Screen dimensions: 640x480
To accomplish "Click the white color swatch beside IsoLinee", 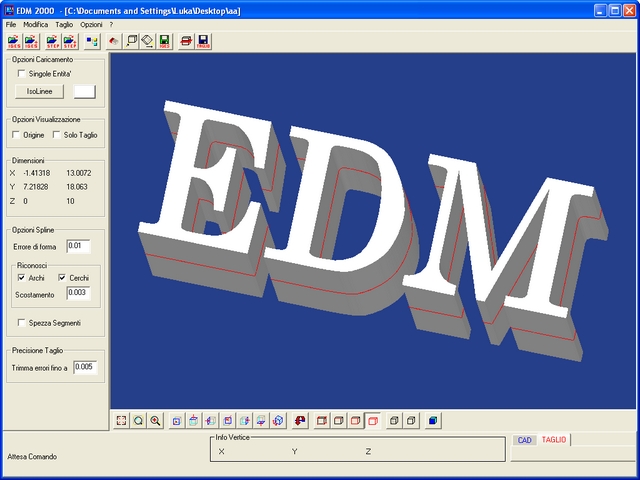I will [84, 91].
